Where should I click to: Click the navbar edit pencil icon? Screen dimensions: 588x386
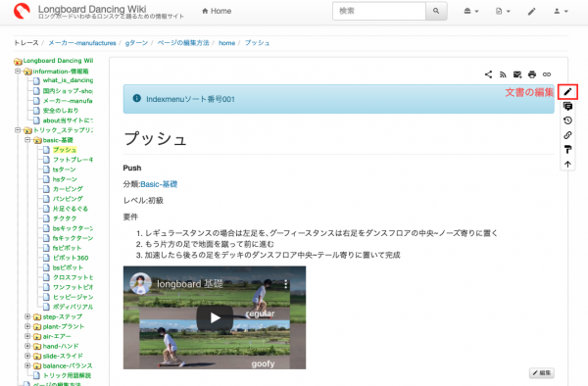pyautogui.click(x=532, y=11)
